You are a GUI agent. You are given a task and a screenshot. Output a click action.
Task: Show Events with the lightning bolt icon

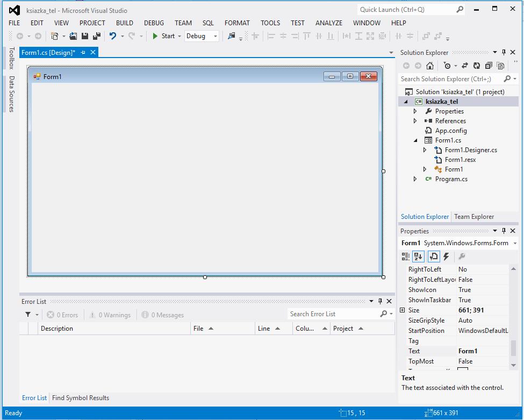[446, 257]
